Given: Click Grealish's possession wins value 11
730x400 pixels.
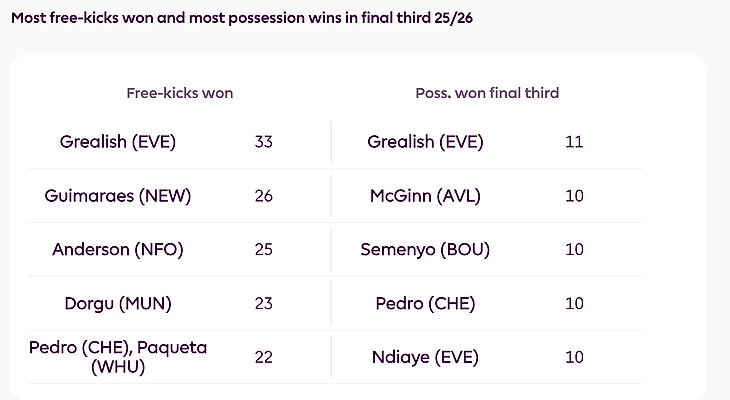Looking at the screenshot, I should point(574,142).
